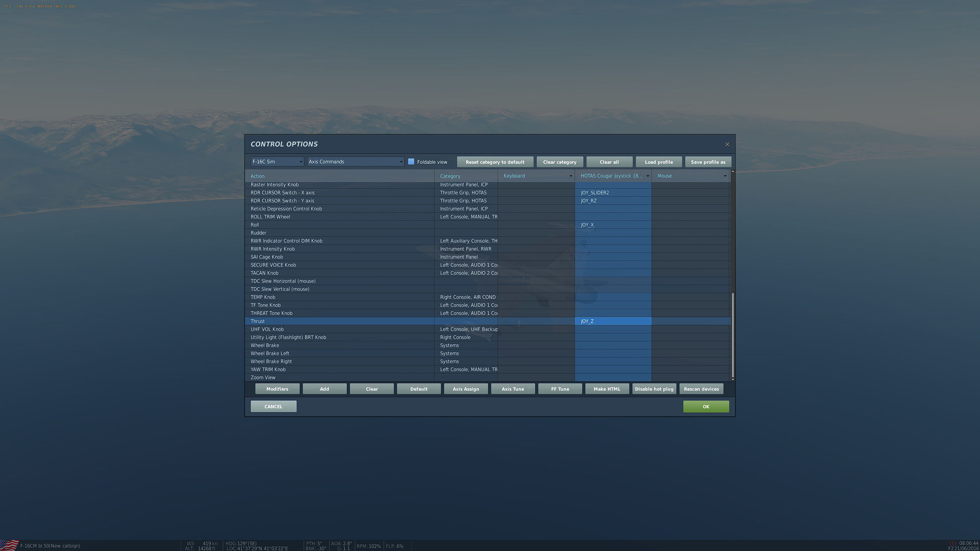Expand the Mouse column dropdown arrow
This screenshot has width=980, height=551.
tap(725, 176)
